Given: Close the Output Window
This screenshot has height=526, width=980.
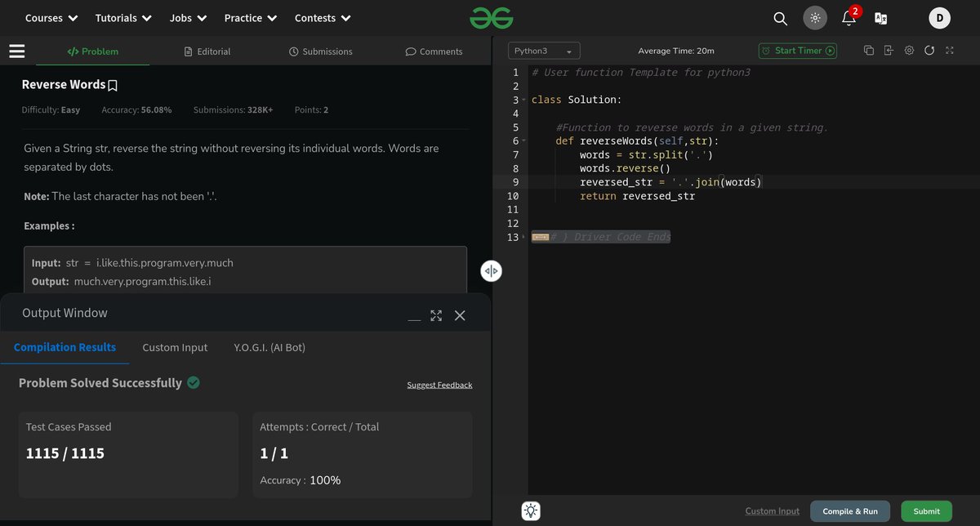Looking at the screenshot, I should tap(460, 315).
